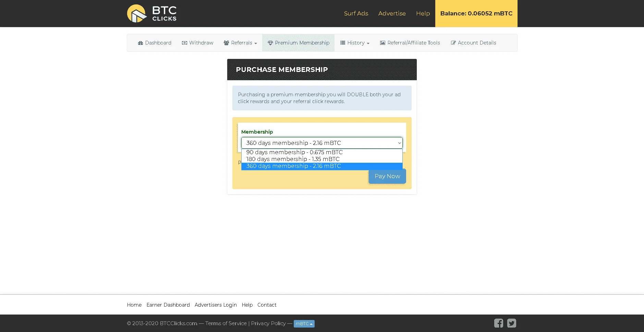Open the Withdraw tab
Image resolution: width=644 pixels, height=332 pixels.
[x=197, y=43]
